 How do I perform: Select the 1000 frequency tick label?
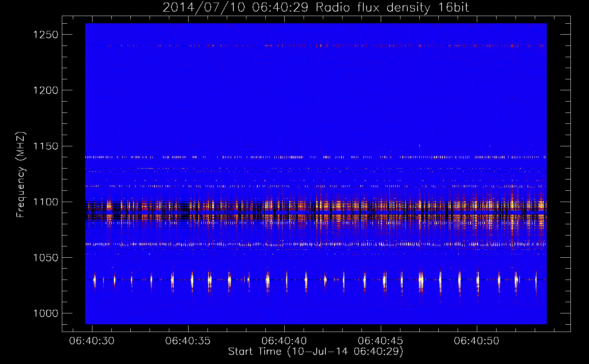(46, 313)
